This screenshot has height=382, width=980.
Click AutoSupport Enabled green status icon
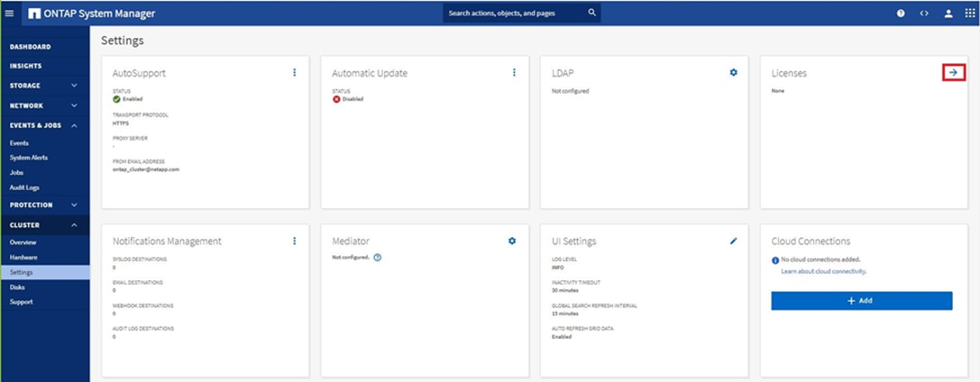(x=116, y=98)
